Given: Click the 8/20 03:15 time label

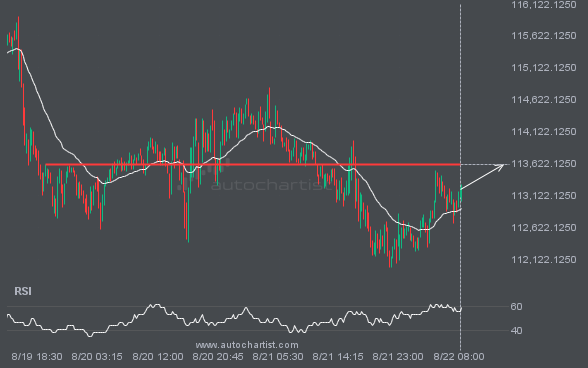Looking at the screenshot, I should pos(97,356).
